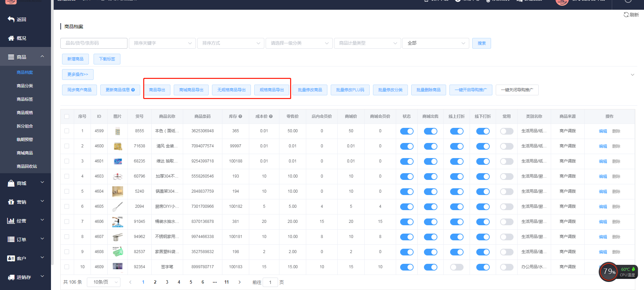Image resolution: width=644 pixels, height=290 pixels.
Task: Click the 批量删除商品 button
Action: click(x=429, y=90)
